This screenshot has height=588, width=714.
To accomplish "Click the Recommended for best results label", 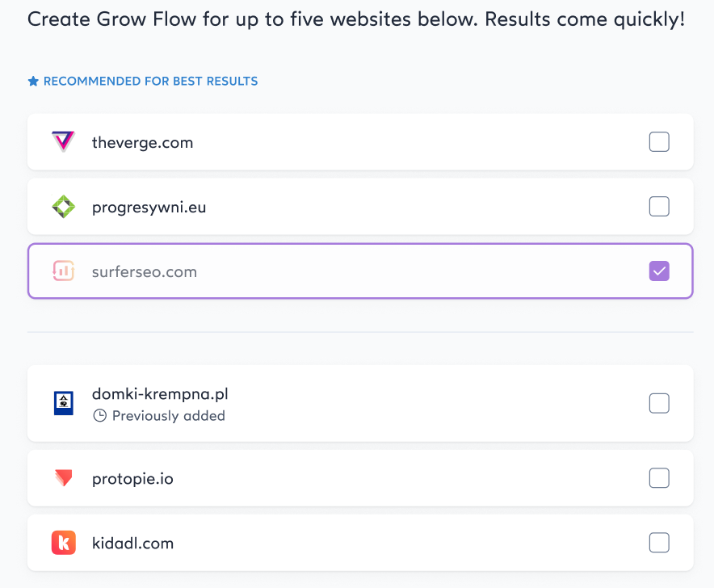I will tap(151, 81).
